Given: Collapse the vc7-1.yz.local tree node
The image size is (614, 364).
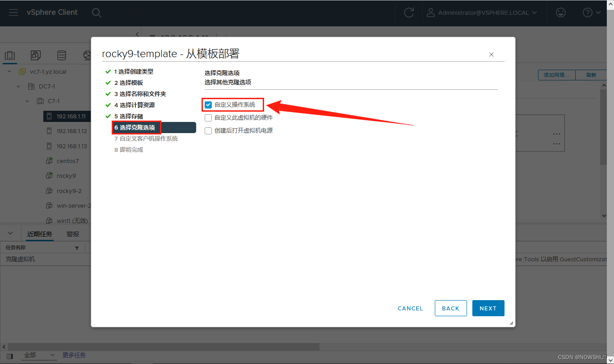Looking at the screenshot, I should tap(10, 71).
